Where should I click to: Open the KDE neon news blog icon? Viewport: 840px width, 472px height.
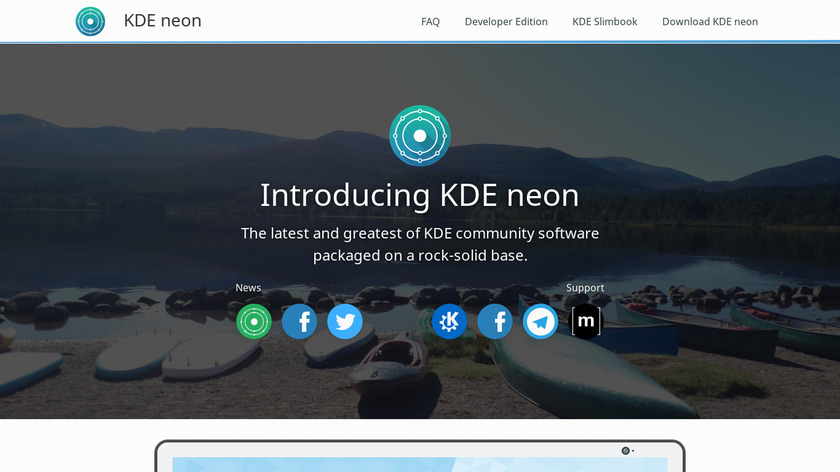tap(254, 321)
